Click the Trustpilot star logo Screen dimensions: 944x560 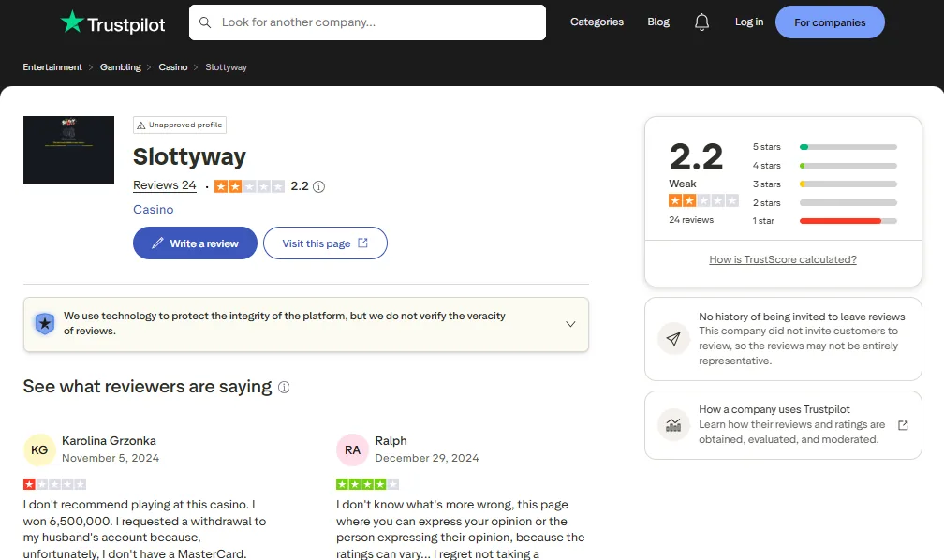tap(72, 22)
